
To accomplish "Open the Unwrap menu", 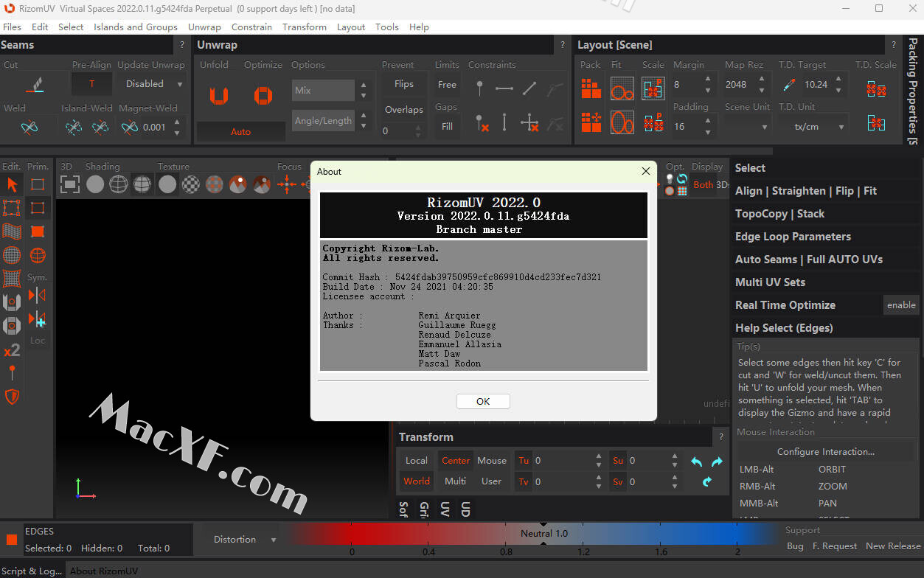I will point(204,27).
